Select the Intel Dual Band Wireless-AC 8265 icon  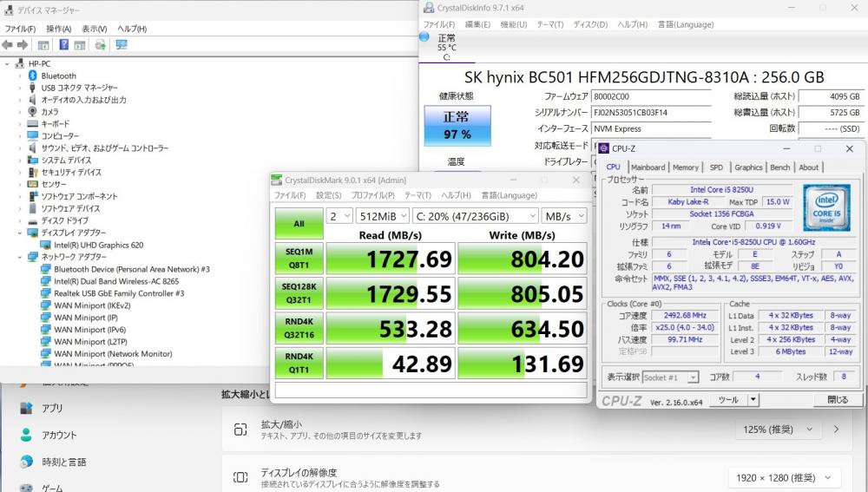[x=45, y=281]
